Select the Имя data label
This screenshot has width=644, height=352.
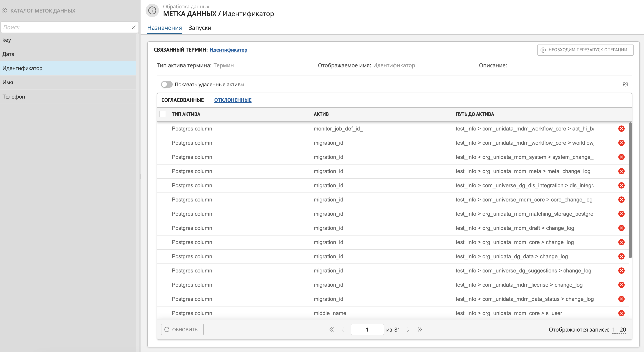(68, 83)
